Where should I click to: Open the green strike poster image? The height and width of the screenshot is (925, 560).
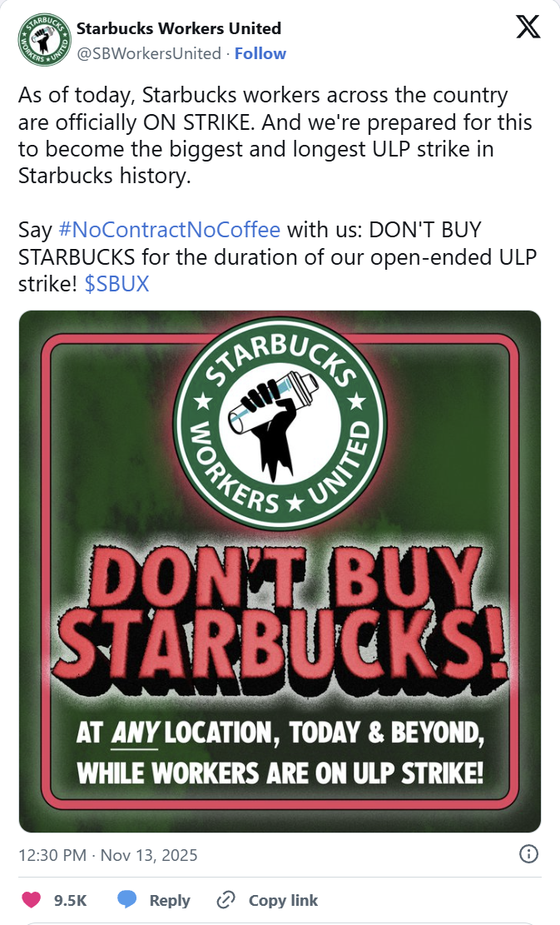coord(280,571)
